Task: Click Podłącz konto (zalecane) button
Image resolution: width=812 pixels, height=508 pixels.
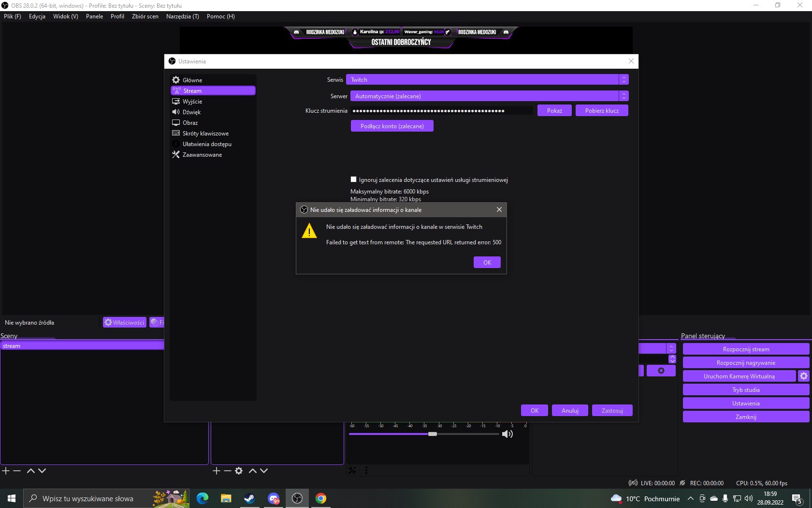Action: pyautogui.click(x=392, y=126)
